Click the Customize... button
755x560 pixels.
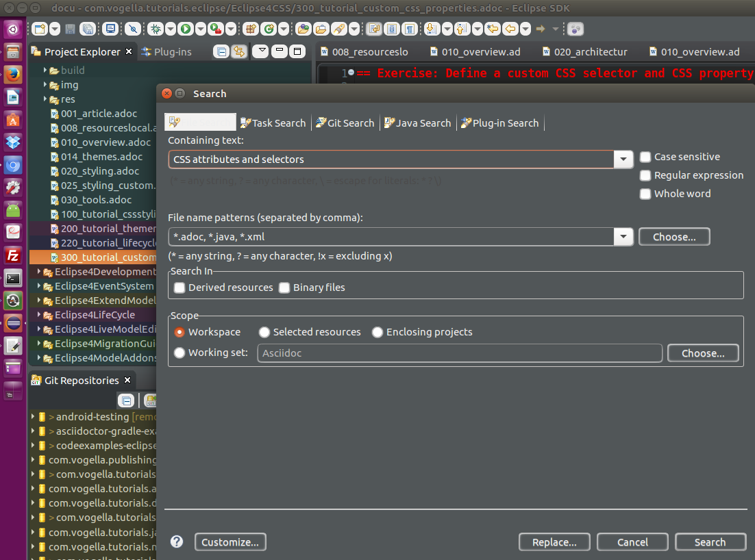(x=230, y=542)
